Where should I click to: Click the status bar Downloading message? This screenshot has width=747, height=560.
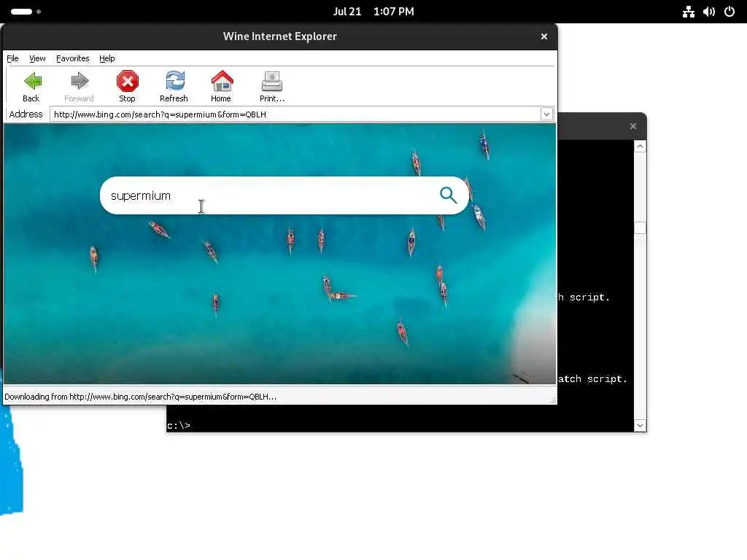[x=141, y=397]
